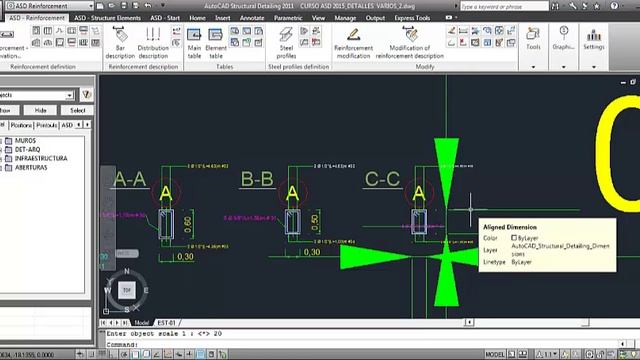Expand the Tools ribbon panel

click(533, 67)
